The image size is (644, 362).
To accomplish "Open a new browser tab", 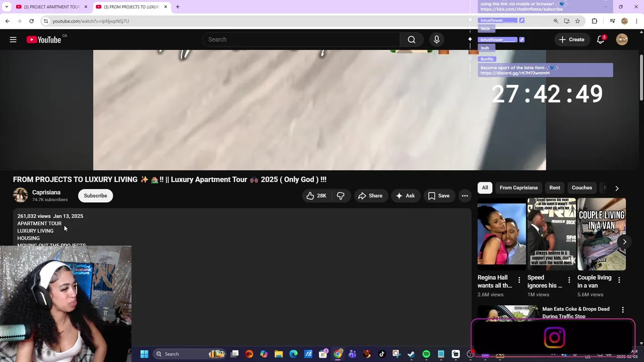I will [x=178, y=7].
